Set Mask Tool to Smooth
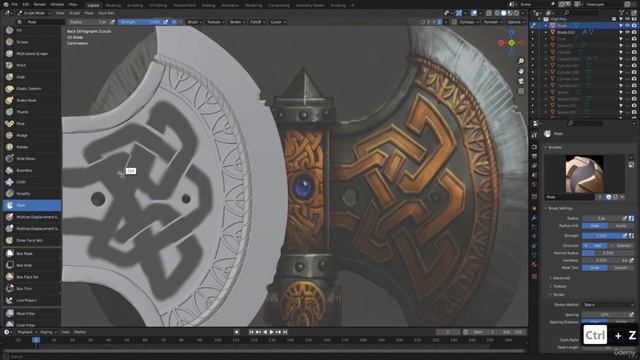640x360 pixels. pyautogui.click(x=621, y=268)
